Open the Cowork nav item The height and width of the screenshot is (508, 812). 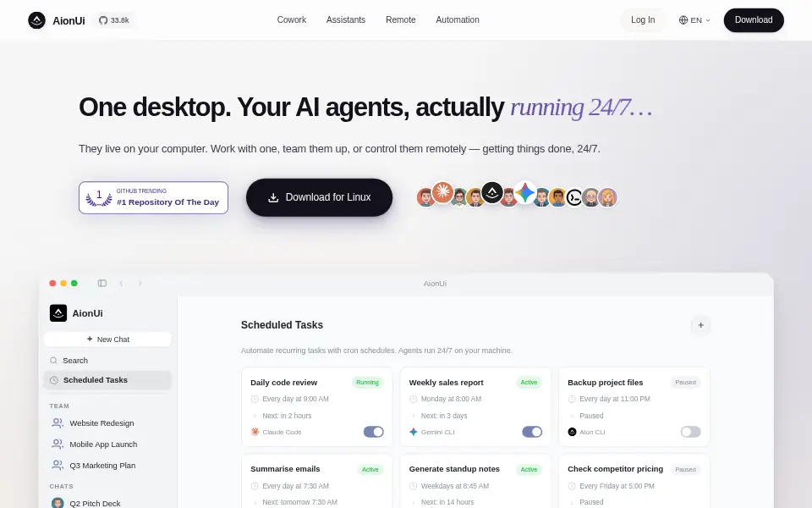click(x=292, y=19)
